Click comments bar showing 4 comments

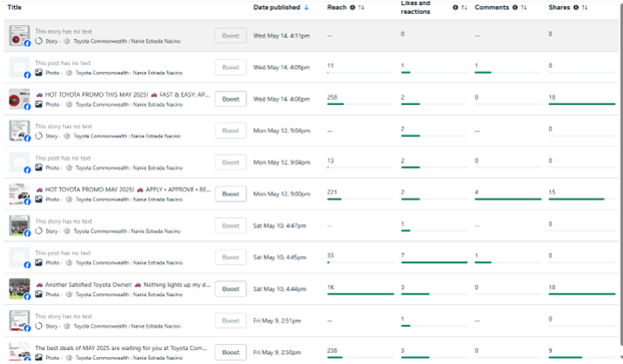[508, 198]
